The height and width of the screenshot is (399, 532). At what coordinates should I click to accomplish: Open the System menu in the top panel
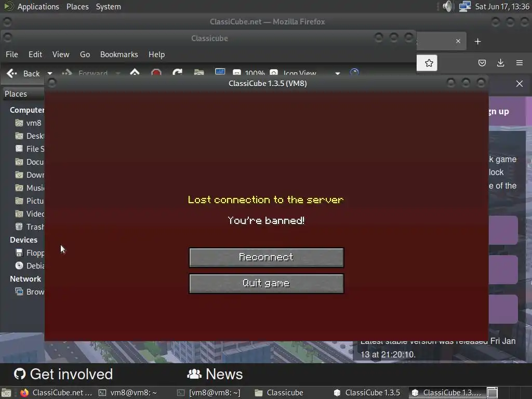[108, 6]
